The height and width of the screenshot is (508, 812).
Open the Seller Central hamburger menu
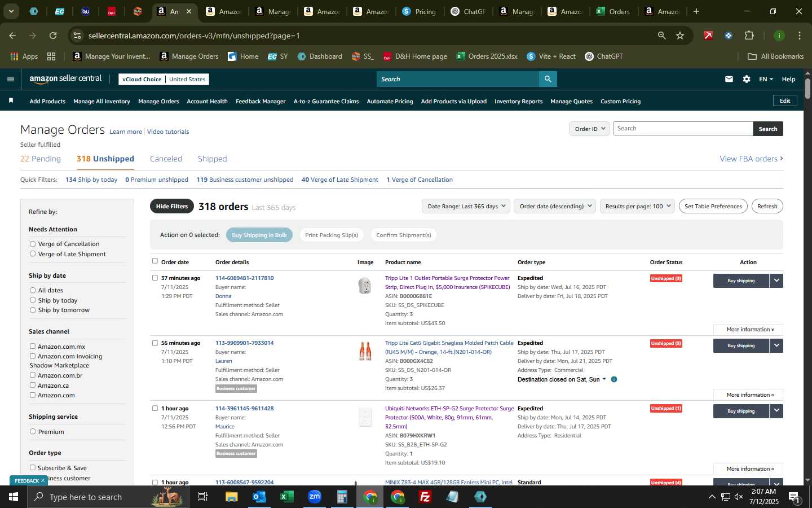coord(11,79)
